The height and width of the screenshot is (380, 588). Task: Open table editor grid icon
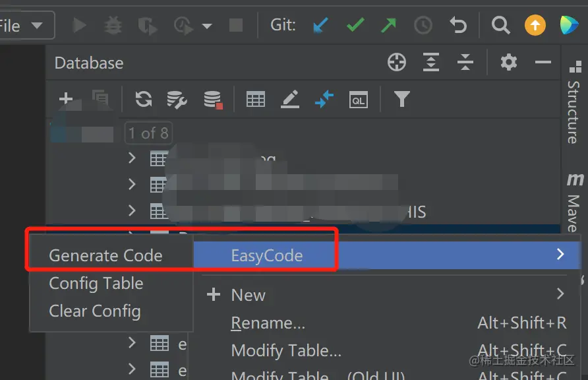pos(256,100)
